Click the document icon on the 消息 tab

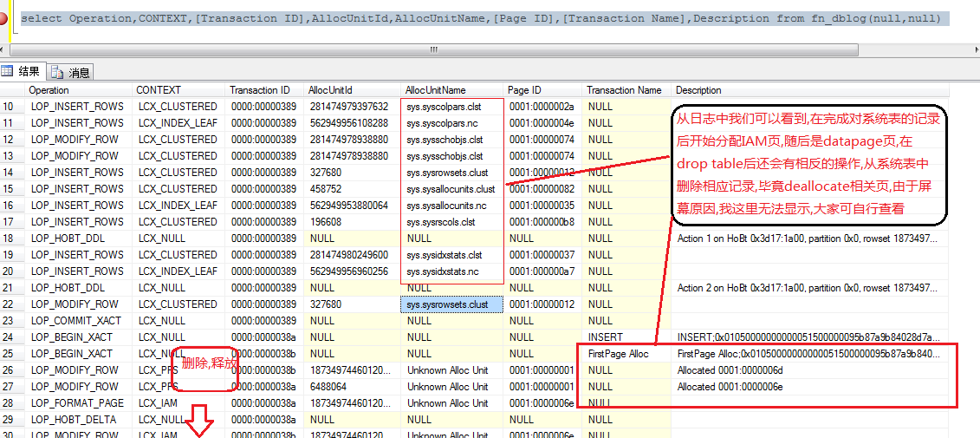point(57,73)
